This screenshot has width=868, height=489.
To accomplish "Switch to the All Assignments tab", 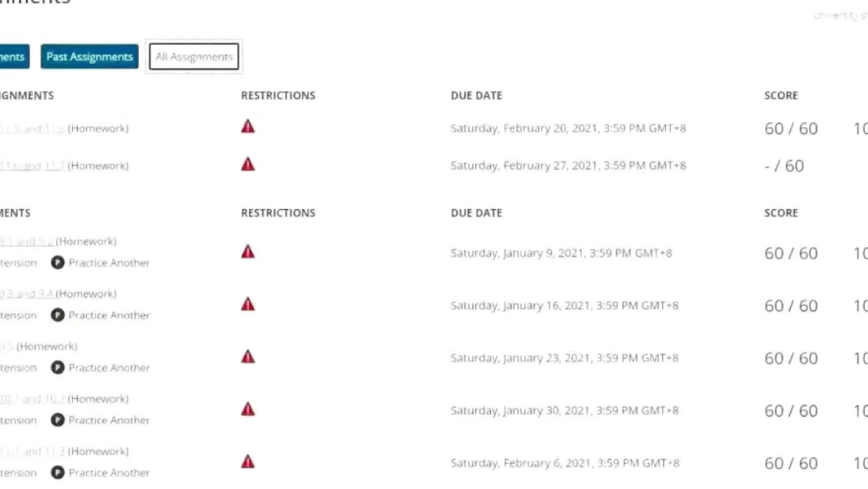I will pos(194,56).
